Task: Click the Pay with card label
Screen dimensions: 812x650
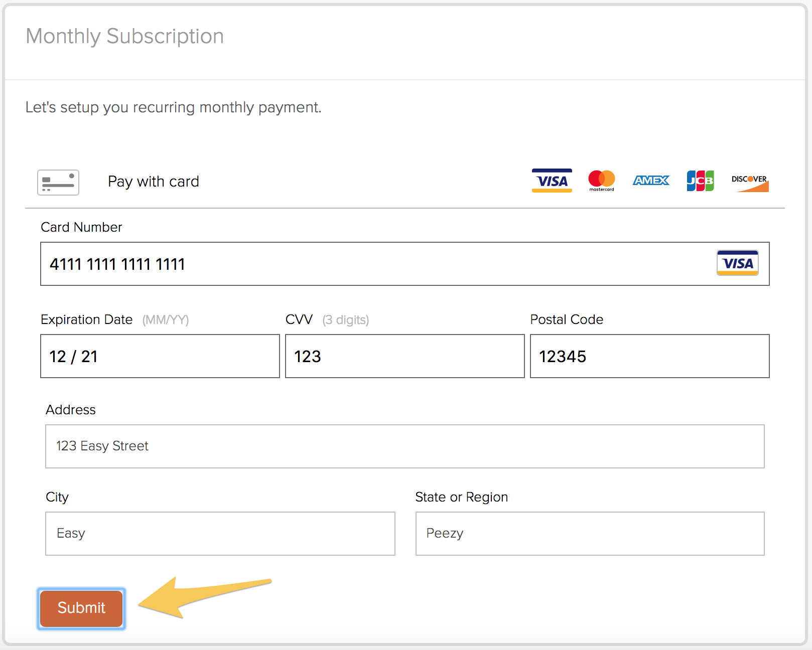Action: pyautogui.click(x=154, y=182)
